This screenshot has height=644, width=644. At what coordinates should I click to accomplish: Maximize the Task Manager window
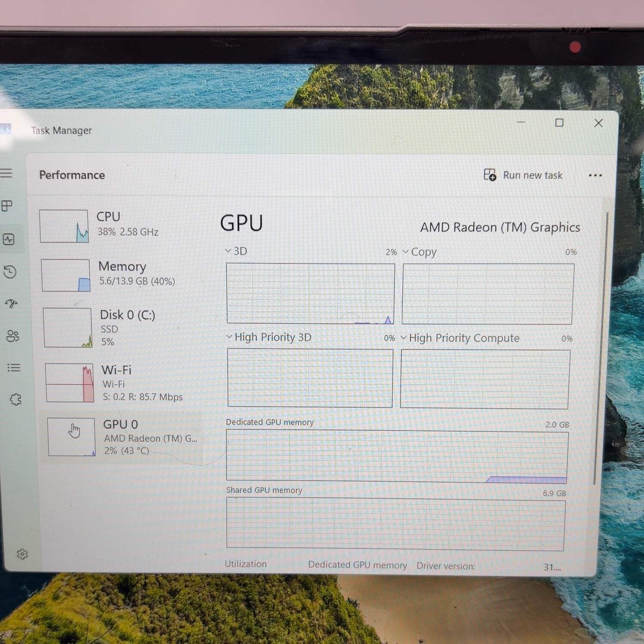coord(559,123)
